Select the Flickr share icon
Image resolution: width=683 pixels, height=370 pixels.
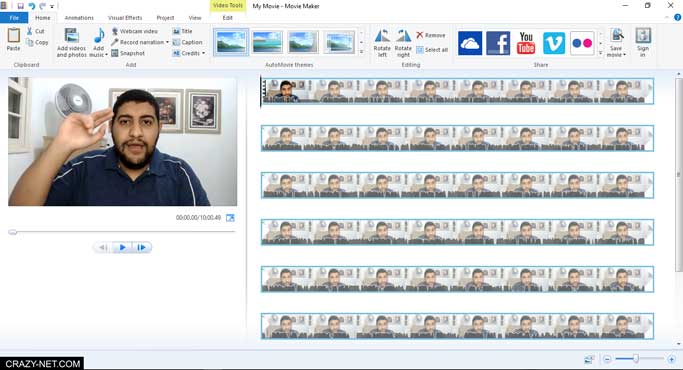pyautogui.click(x=582, y=43)
